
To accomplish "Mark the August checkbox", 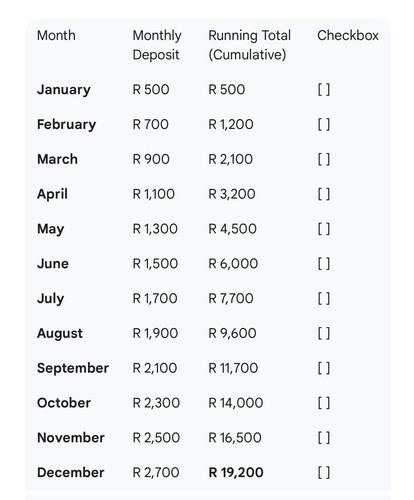I will click(324, 333).
